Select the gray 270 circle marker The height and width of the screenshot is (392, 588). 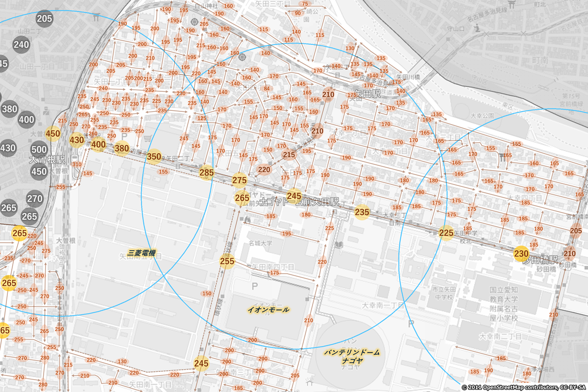[x=35, y=199]
